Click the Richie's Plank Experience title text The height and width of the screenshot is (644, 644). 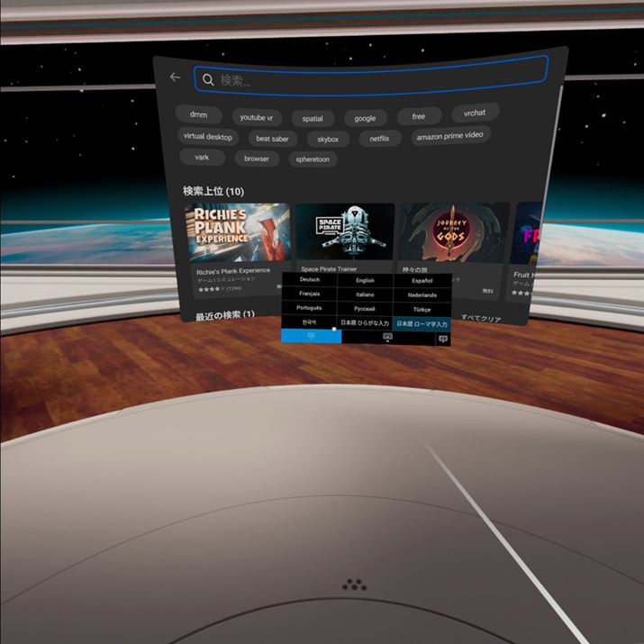tap(233, 271)
